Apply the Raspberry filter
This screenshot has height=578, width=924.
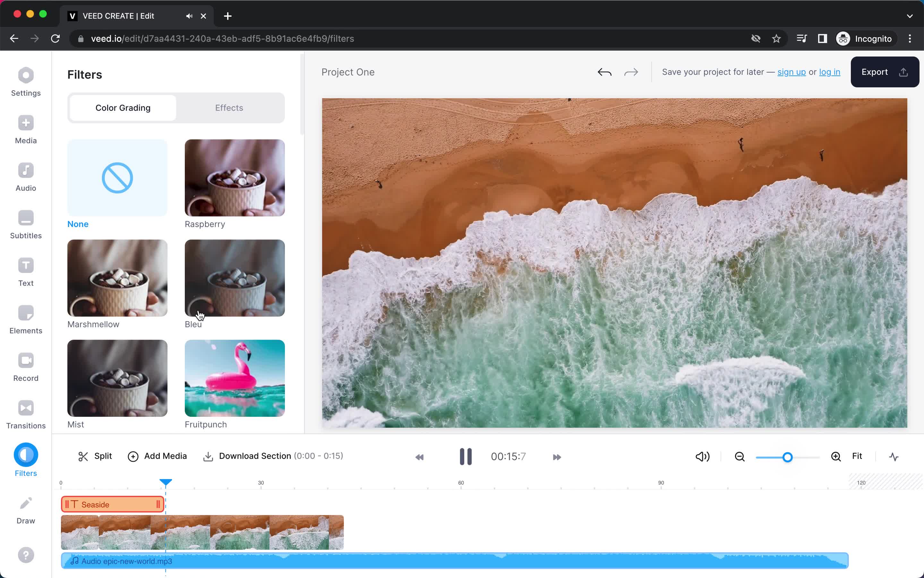pyautogui.click(x=235, y=178)
